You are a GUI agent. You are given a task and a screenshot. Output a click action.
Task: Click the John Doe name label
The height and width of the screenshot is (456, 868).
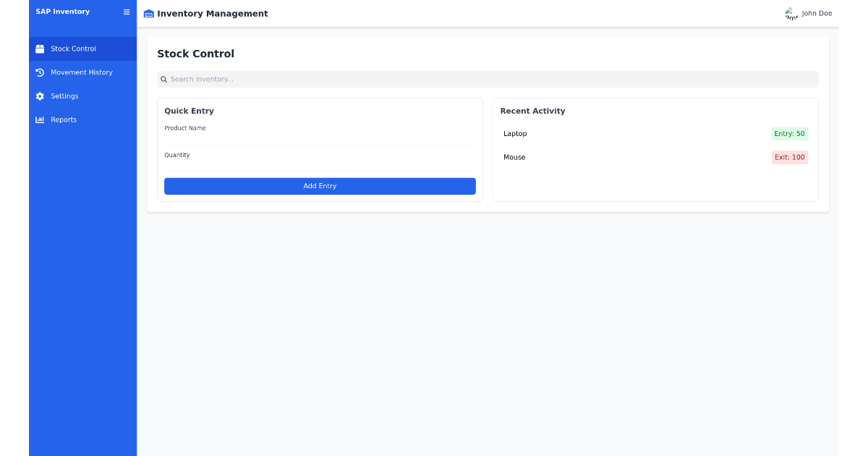click(815, 13)
